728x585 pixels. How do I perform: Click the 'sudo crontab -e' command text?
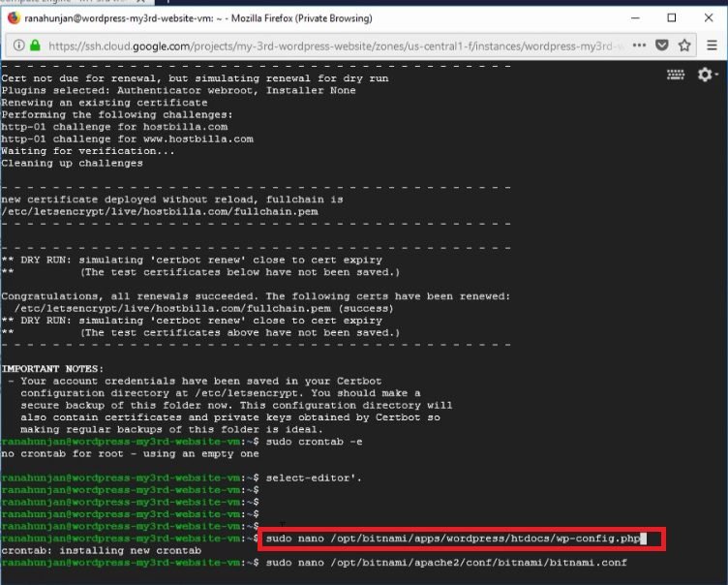pyautogui.click(x=314, y=442)
